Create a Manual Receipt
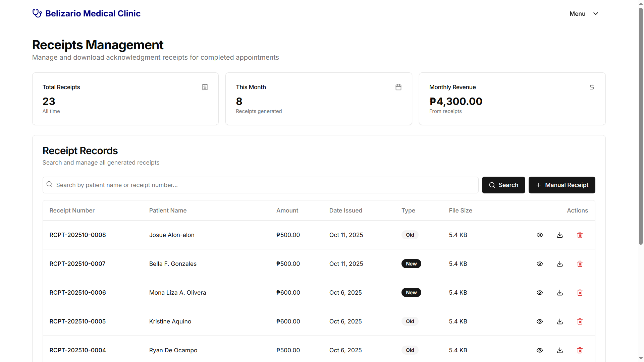 pyautogui.click(x=562, y=185)
